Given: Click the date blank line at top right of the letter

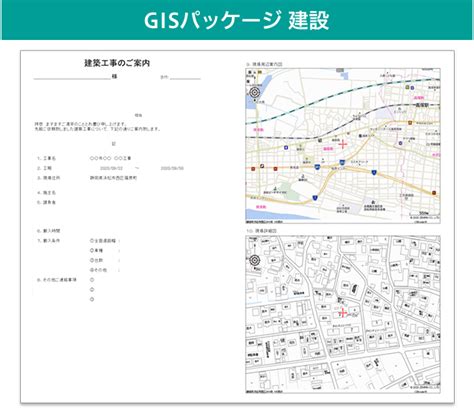Looking at the screenshot, I should pyautogui.click(x=185, y=78).
